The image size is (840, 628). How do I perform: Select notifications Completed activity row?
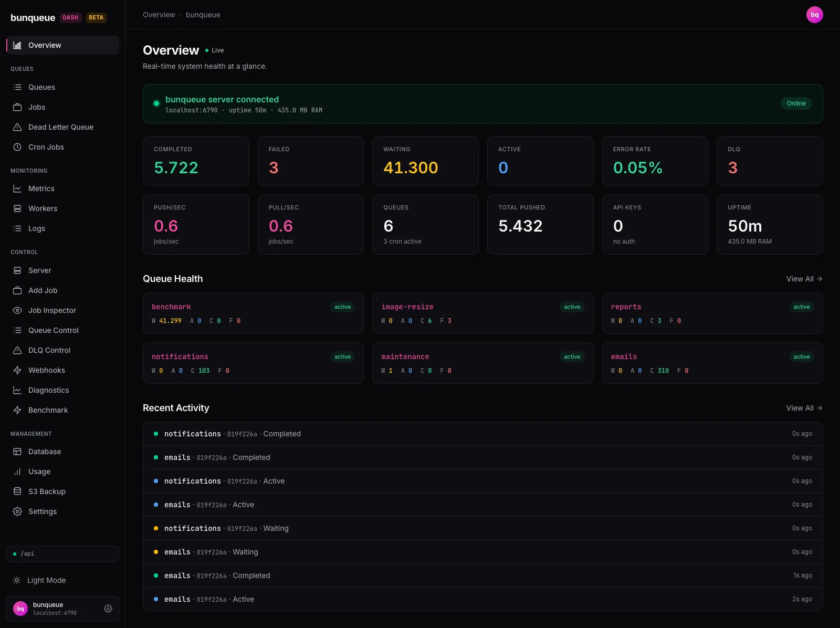click(482, 434)
